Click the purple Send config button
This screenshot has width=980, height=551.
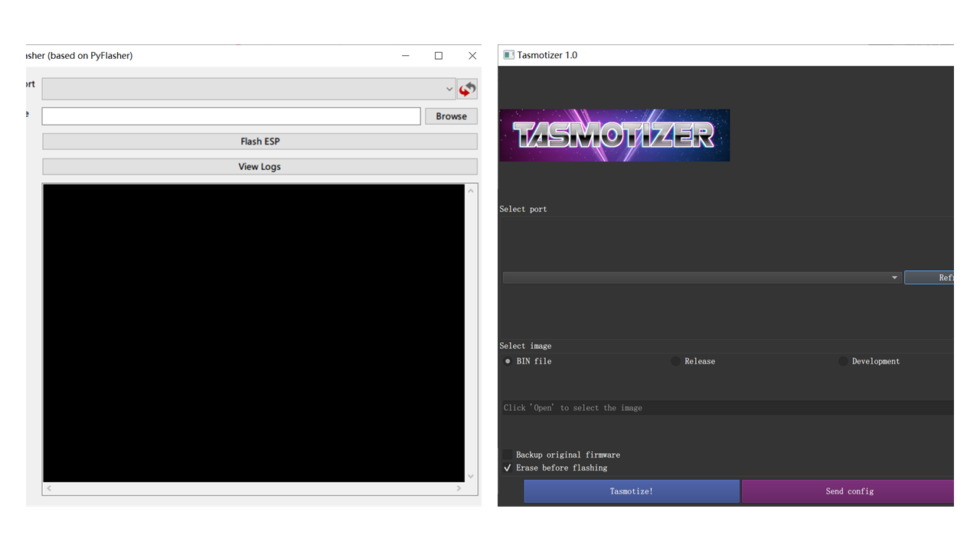pyautogui.click(x=848, y=491)
